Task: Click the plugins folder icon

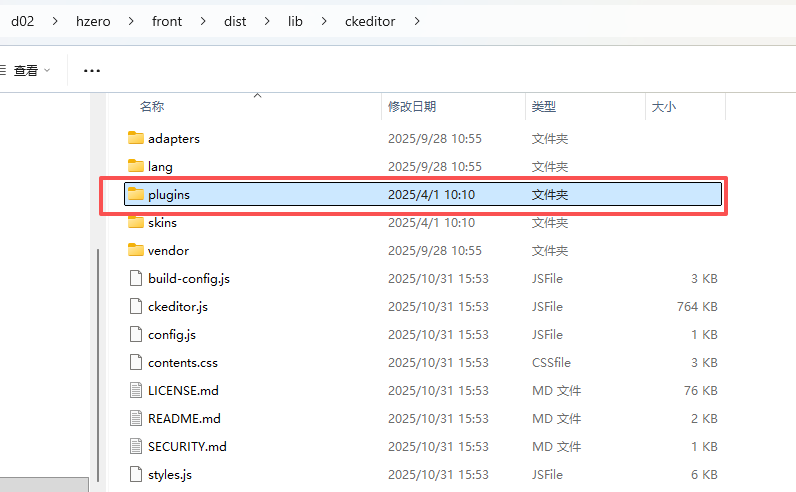Action: point(136,194)
